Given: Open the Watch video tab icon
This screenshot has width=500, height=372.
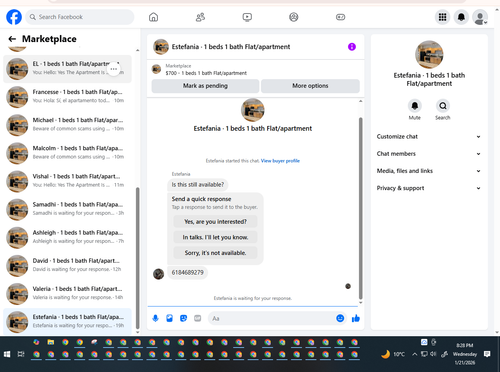Looking at the screenshot, I should [247, 17].
